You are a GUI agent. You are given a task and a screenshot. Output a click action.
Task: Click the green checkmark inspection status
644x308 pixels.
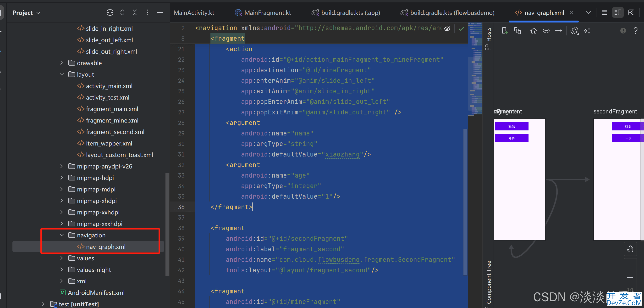pyautogui.click(x=461, y=28)
